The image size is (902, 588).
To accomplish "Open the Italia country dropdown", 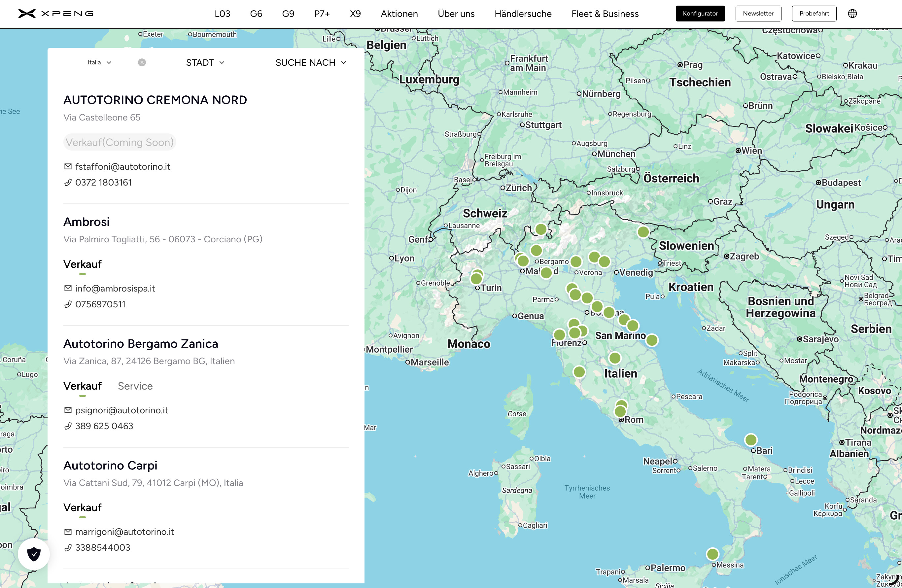I will click(100, 62).
